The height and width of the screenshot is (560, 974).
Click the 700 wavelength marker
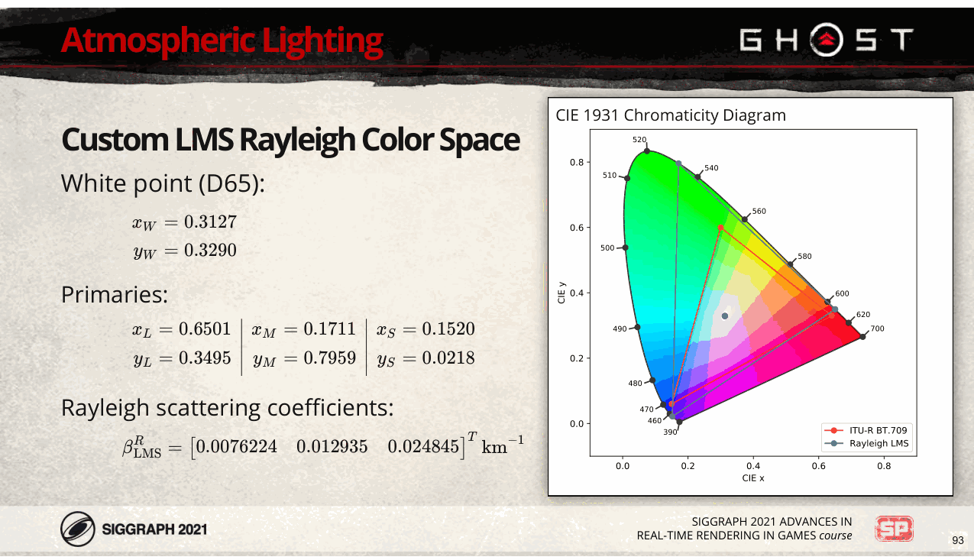coord(862,337)
